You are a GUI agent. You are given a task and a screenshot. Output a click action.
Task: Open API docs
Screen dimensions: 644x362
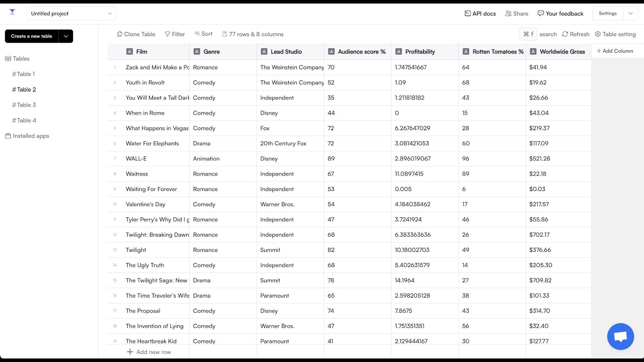pyautogui.click(x=480, y=14)
